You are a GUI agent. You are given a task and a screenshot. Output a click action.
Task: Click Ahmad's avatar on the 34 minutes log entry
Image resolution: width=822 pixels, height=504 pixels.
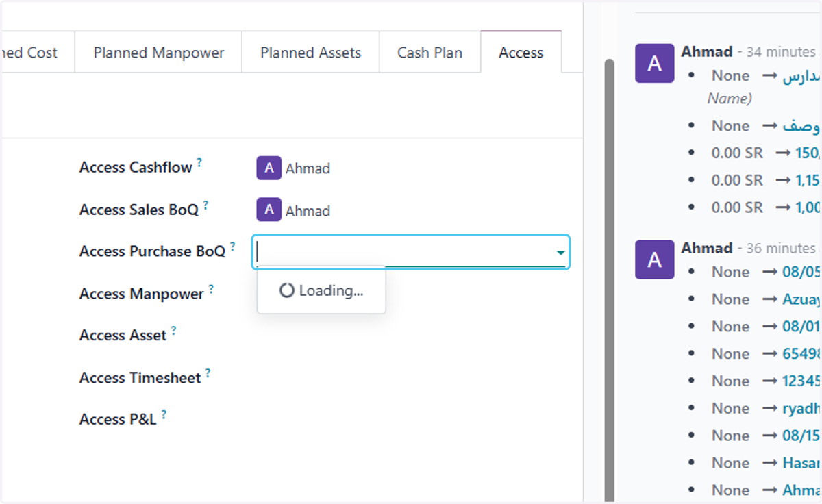tap(655, 64)
